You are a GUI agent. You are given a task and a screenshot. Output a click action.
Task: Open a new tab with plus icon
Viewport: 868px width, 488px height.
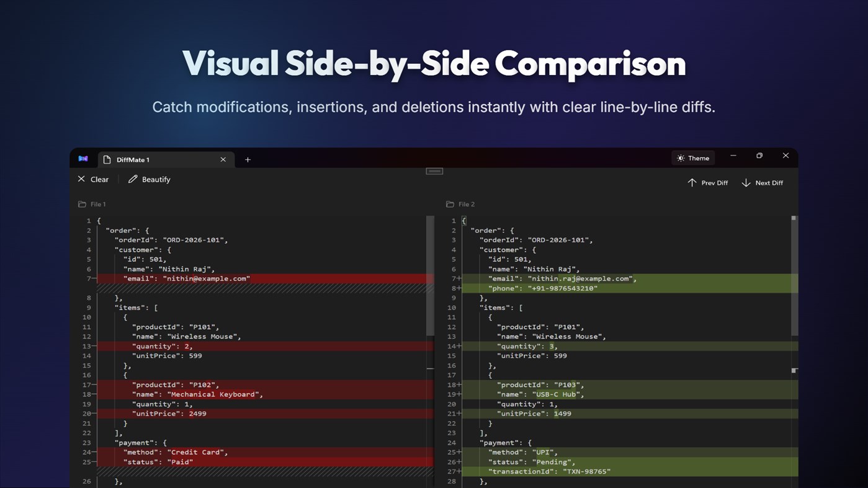[248, 159]
